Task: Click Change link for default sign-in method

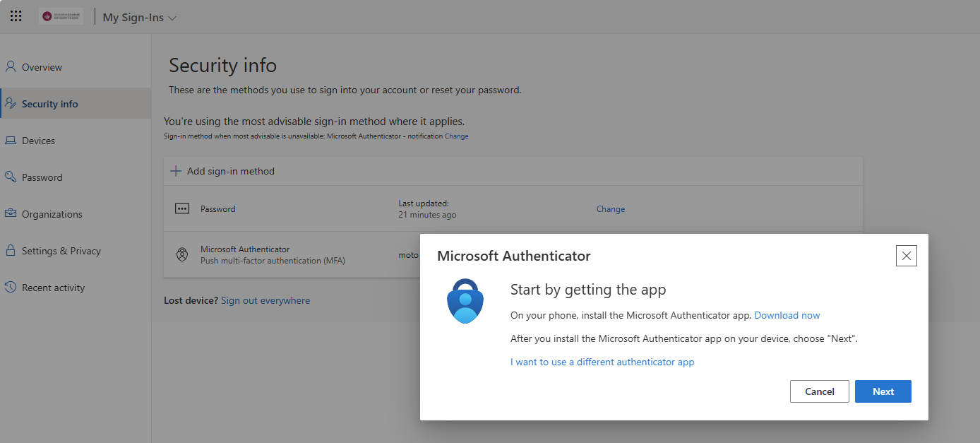Action: [x=456, y=136]
